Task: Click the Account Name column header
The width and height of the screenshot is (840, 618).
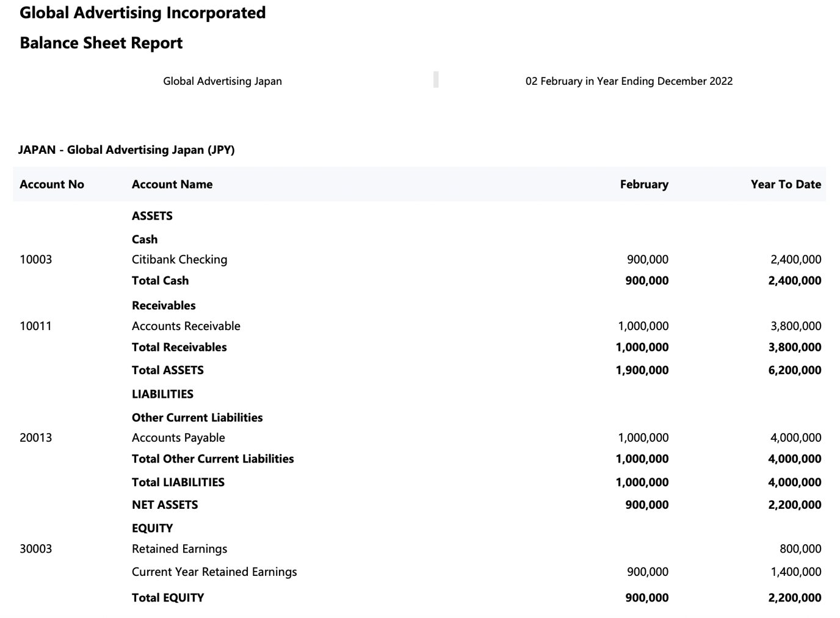Action: tap(172, 184)
